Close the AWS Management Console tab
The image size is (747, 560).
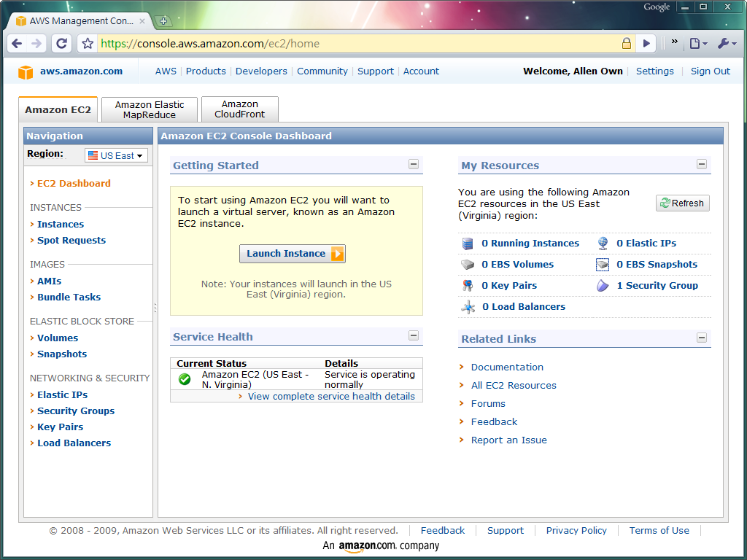coord(142,21)
